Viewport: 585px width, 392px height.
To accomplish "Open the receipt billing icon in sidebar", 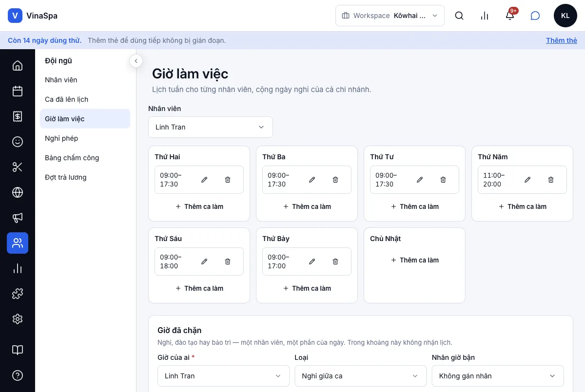I will (18, 116).
